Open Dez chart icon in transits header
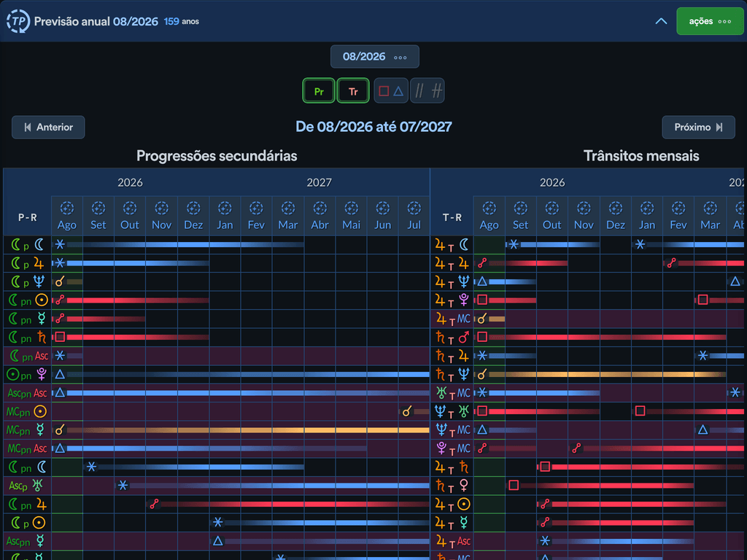 pos(616,208)
